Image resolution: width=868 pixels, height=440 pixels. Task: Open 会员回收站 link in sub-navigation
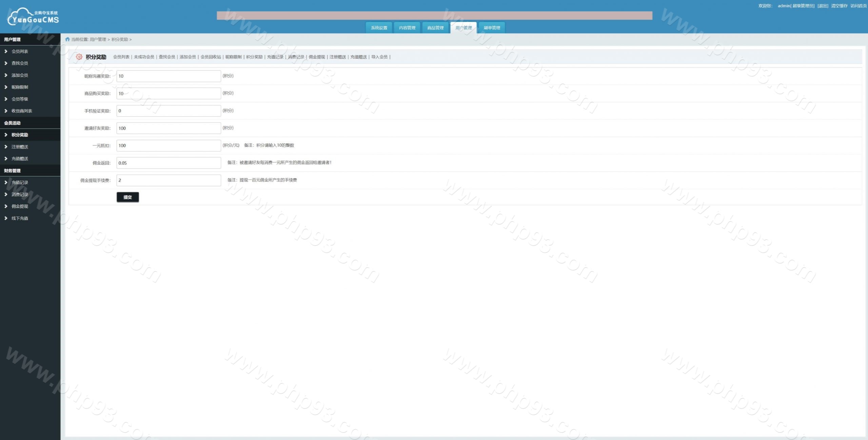[211, 57]
